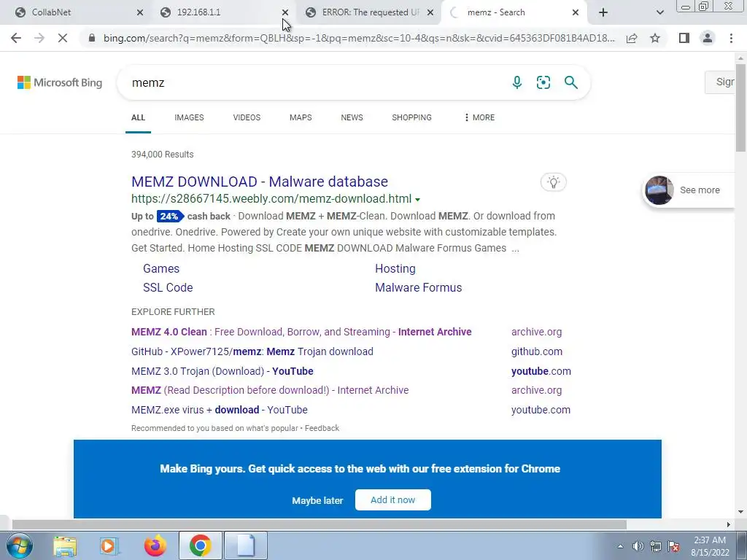The width and height of the screenshot is (747, 560).
Task: Open GitHub XPower7125 memz link
Action: pos(252,351)
